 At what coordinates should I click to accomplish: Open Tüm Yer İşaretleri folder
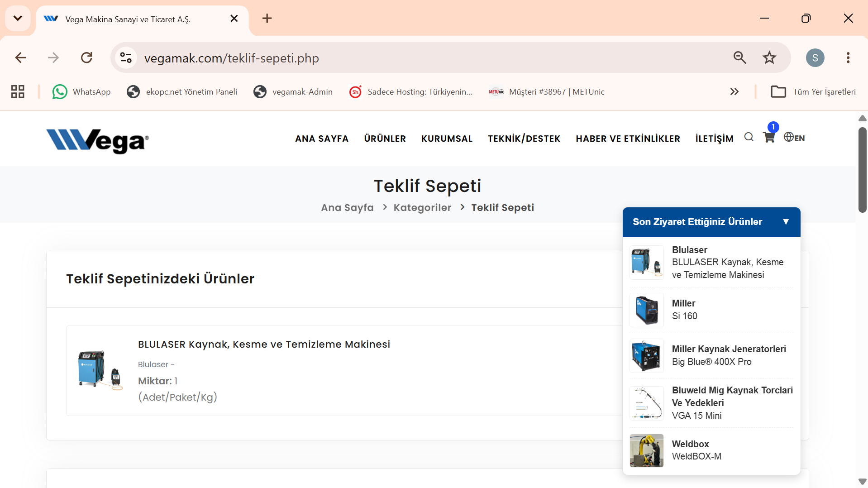point(813,92)
